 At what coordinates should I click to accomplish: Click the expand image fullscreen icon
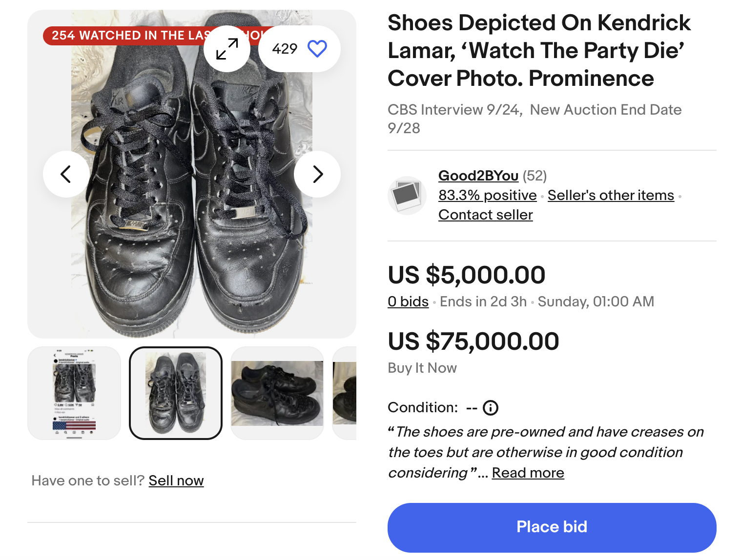tap(227, 49)
